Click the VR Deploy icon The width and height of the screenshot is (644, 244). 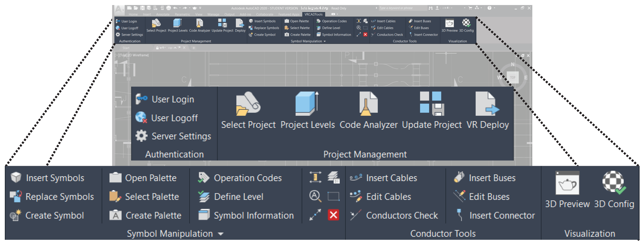(x=486, y=104)
